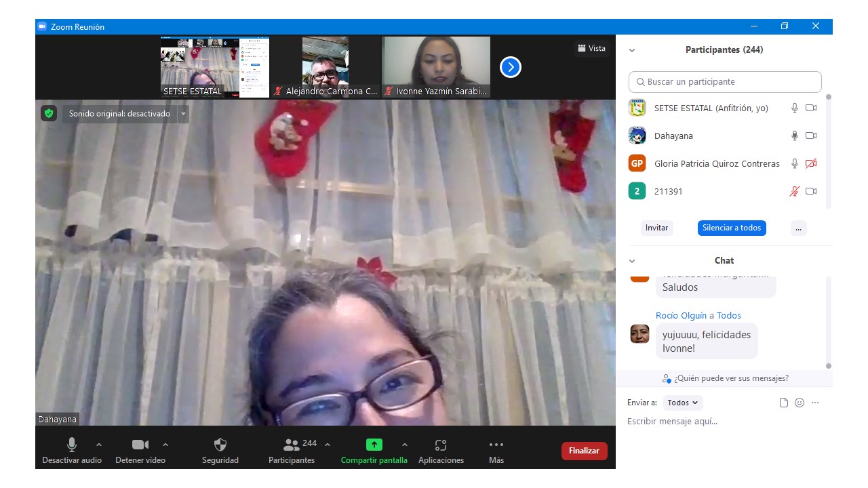This screenshot has width=868, height=488.
Task: Click the chat attach file icon
Action: pyautogui.click(x=784, y=403)
